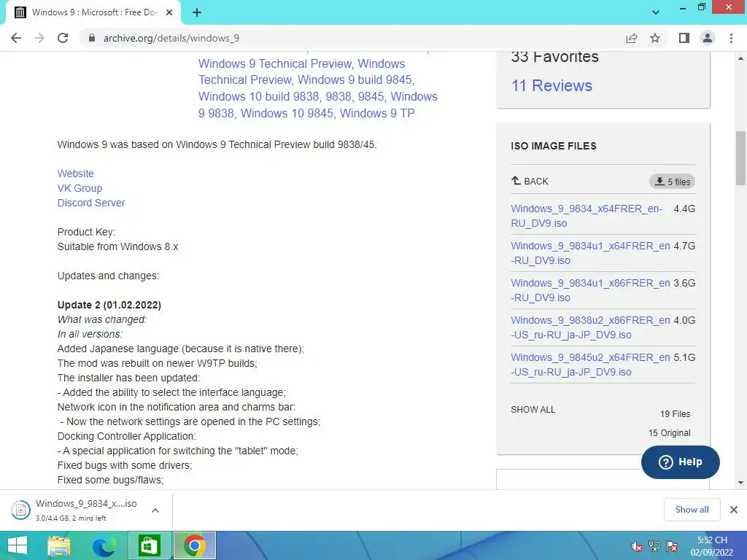
Task: Click the 19 Files count
Action: coord(675,414)
